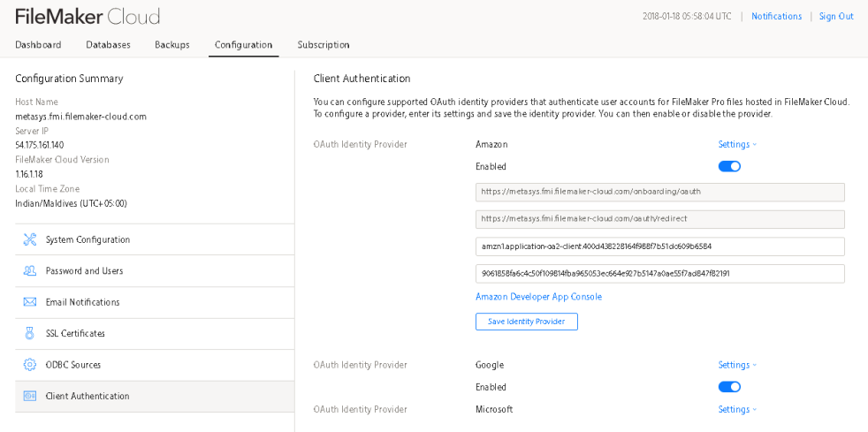Disable the Amazon identity provider toggle
868x432 pixels.
(x=729, y=166)
